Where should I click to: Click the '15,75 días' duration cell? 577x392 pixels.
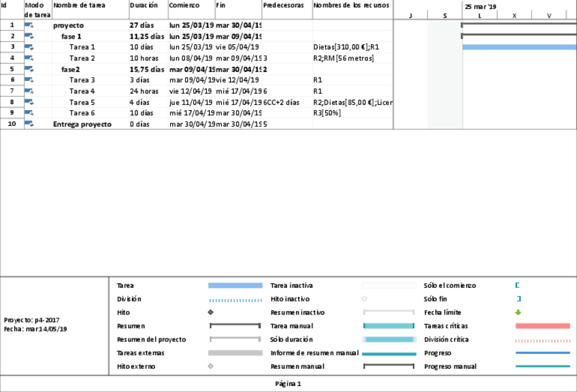point(147,69)
